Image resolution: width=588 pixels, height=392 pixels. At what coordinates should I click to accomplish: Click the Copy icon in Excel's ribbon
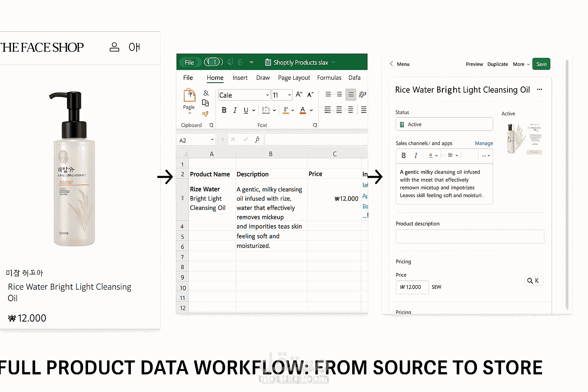tap(206, 103)
